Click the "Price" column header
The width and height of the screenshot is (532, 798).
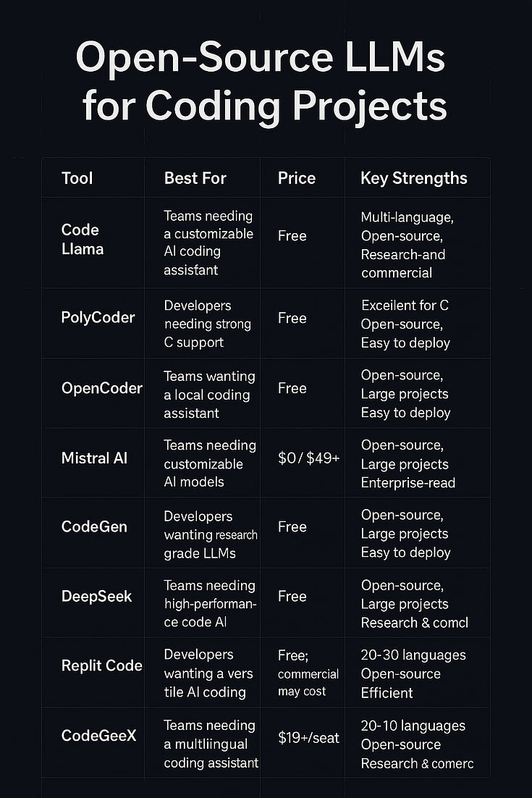coord(297,178)
